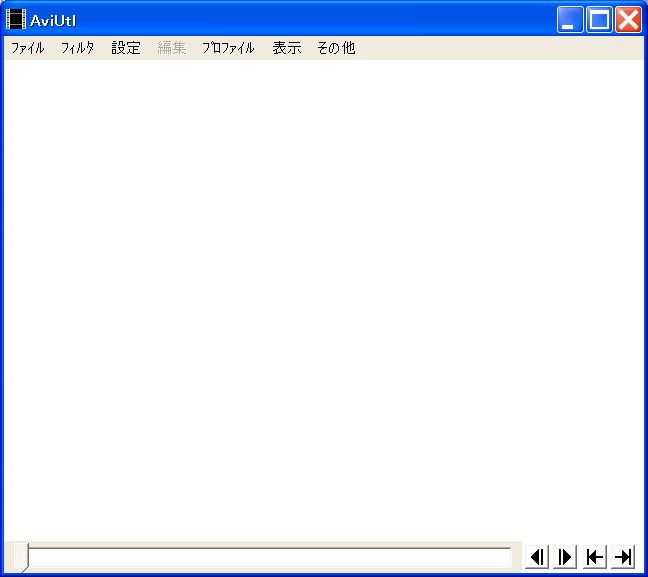Open the フィルタ menu
The width and height of the screenshot is (648, 577).
(78, 48)
